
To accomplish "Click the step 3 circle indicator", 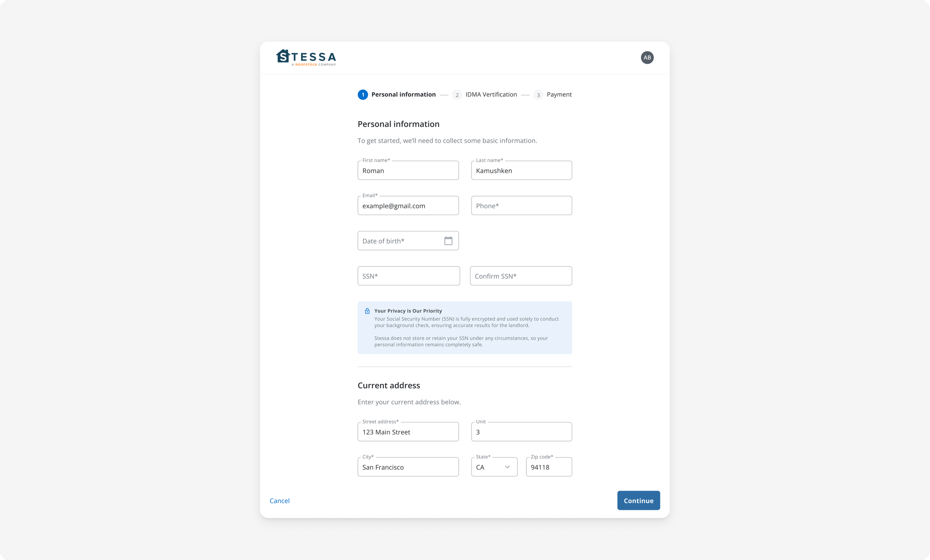I will 538,95.
